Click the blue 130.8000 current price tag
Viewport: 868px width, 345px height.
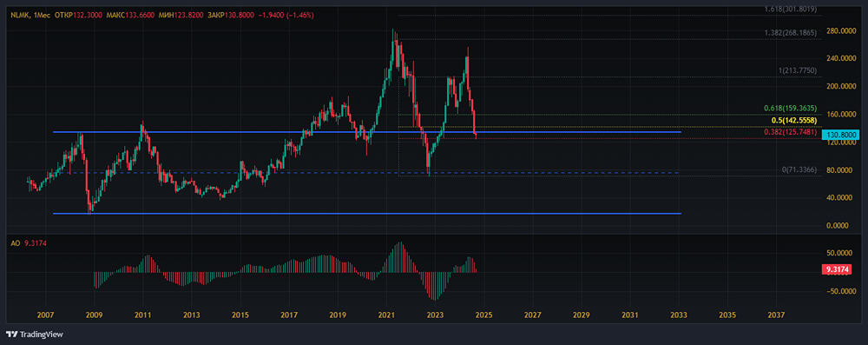point(840,135)
